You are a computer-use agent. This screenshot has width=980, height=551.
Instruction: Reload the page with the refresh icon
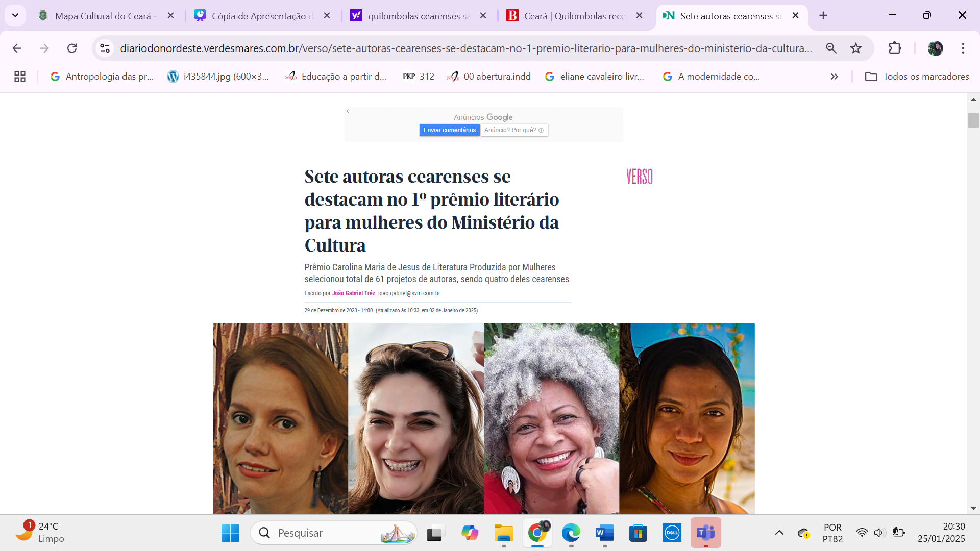(72, 48)
